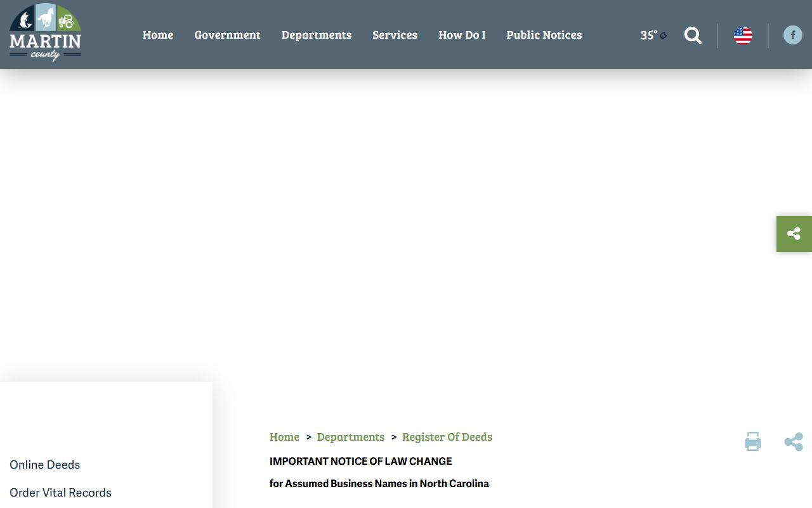The height and width of the screenshot is (508, 812).
Task: Check the 35° weather indicator
Action: 653,36
